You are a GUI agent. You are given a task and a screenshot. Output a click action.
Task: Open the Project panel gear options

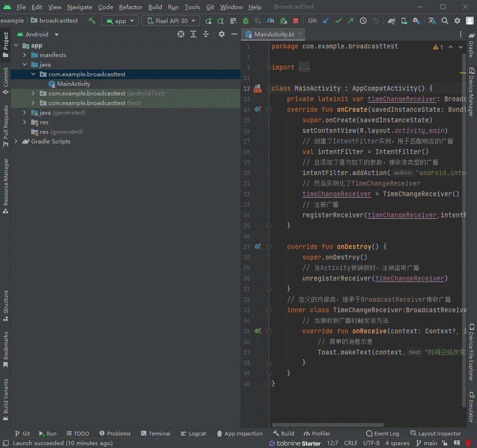tap(221, 34)
